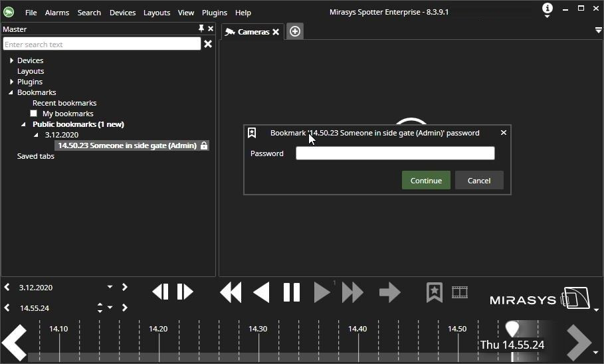
Task: Go to previous date arrow
Action: pos(7,287)
